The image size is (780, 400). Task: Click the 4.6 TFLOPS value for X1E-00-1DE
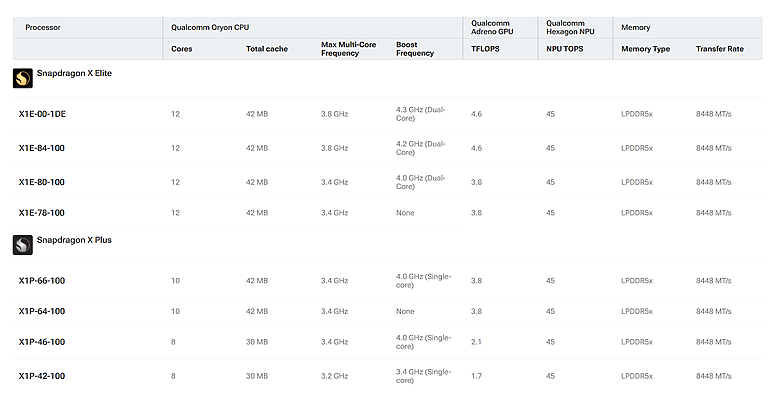[477, 114]
